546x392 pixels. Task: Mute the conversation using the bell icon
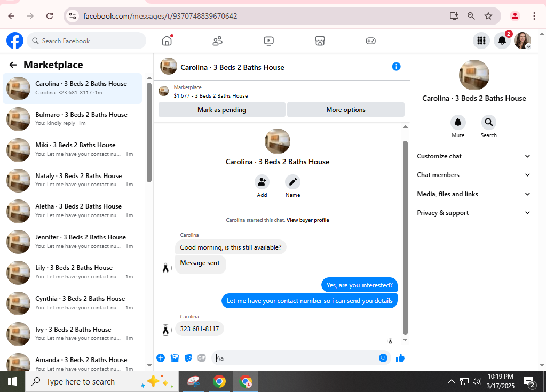pyautogui.click(x=458, y=122)
